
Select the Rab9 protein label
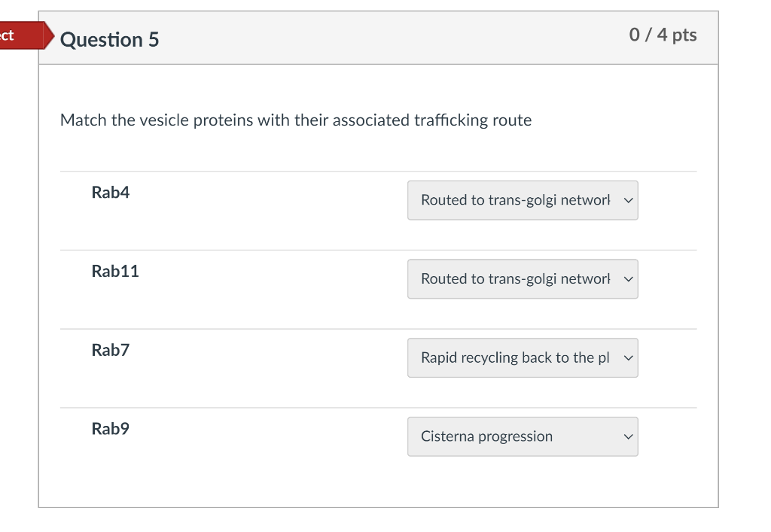111,429
